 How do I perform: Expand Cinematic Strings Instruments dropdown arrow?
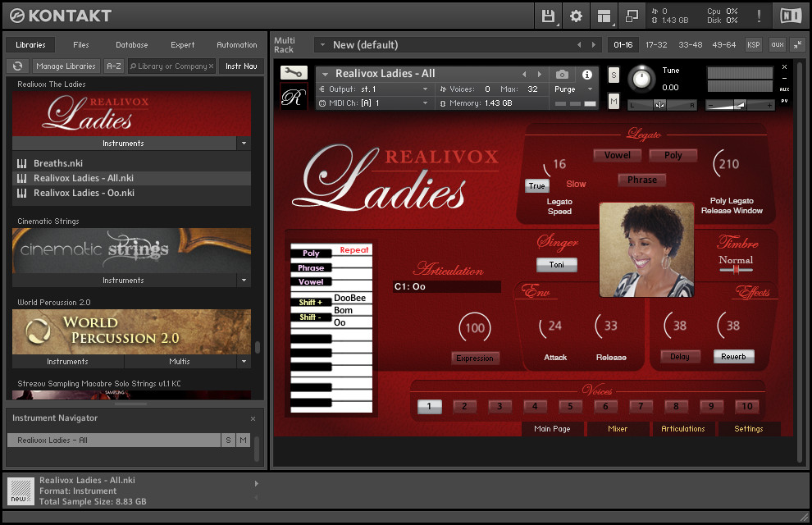click(x=244, y=280)
